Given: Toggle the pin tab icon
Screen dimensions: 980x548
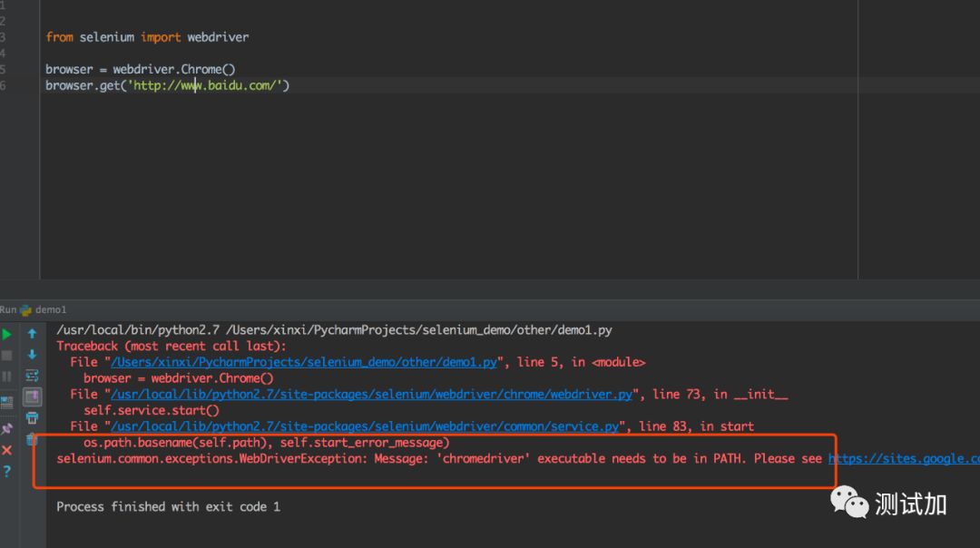Looking at the screenshot, I should (x=7, y=427).
